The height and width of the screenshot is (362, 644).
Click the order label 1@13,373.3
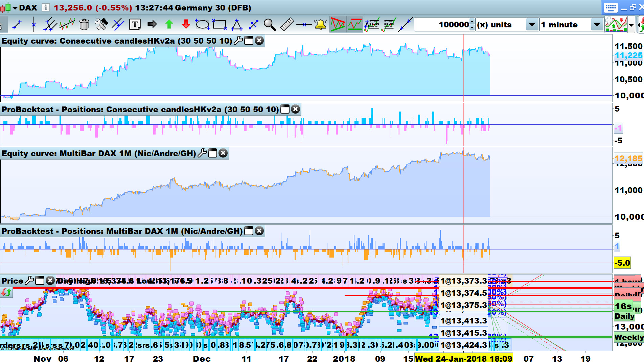[463, 281]
